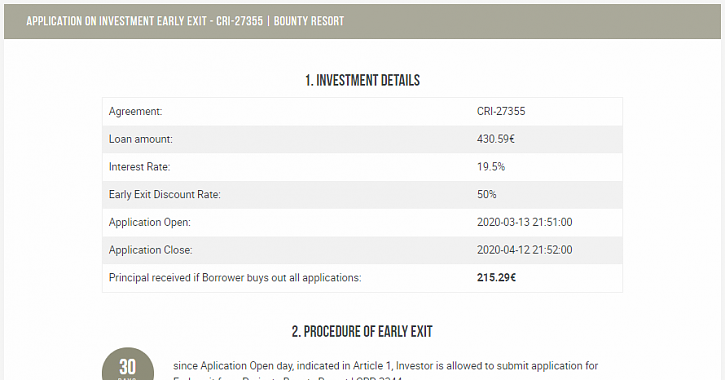Viewport: 725px width, 380px height.
Task: Click the Principal received if Borrower label
Action: (x=235, y=278)
